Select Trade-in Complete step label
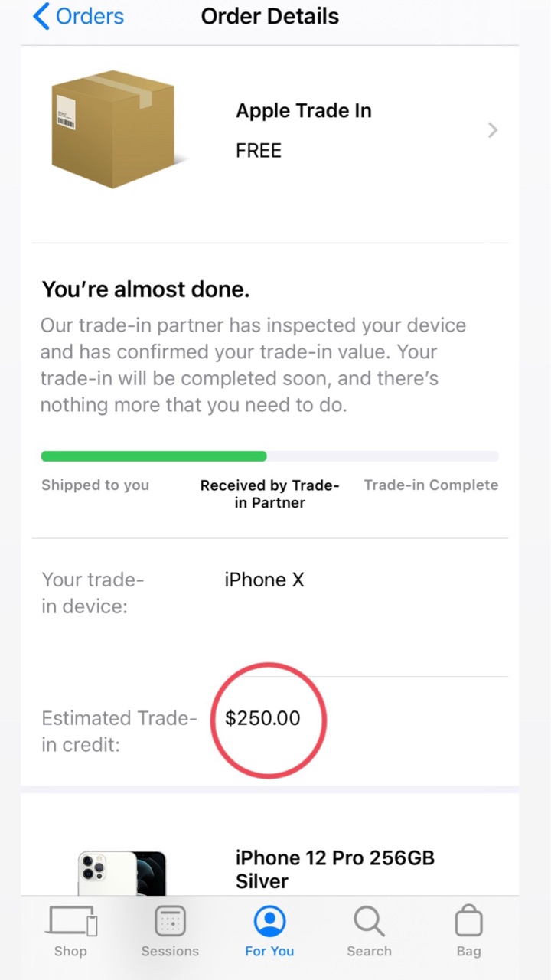This screenshot has height=980, width=551. coord(431,485)
